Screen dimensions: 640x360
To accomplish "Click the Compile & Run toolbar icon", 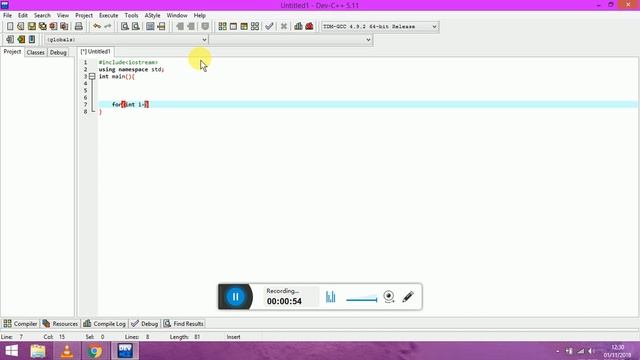I will [244, 27].
